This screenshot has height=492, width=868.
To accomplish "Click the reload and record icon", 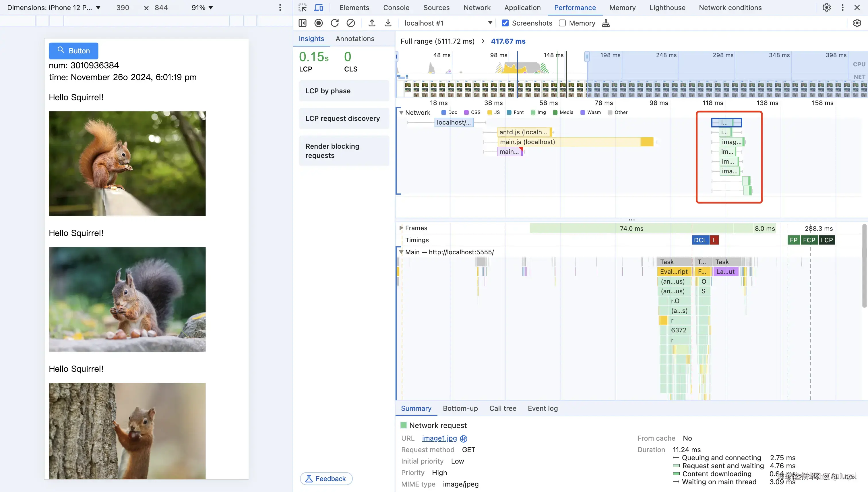I will click(334, 23).
